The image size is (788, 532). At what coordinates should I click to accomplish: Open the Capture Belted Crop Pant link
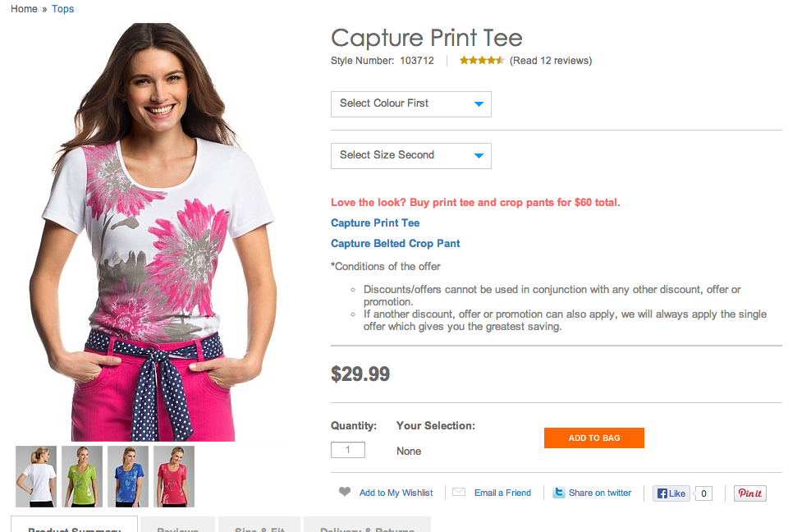point(395,243)
